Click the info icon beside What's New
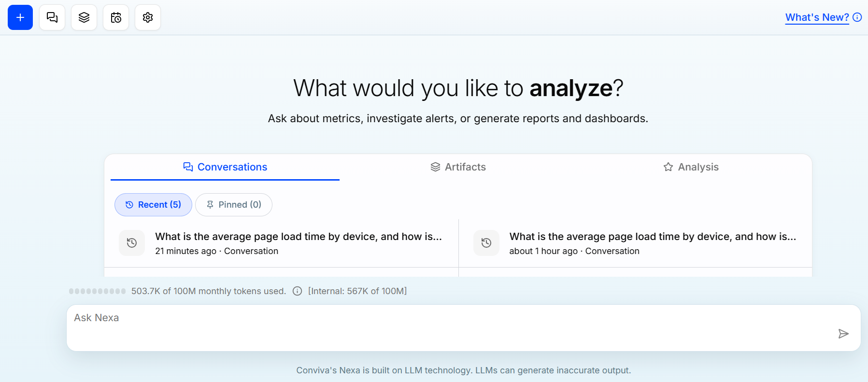 [857, 17]
